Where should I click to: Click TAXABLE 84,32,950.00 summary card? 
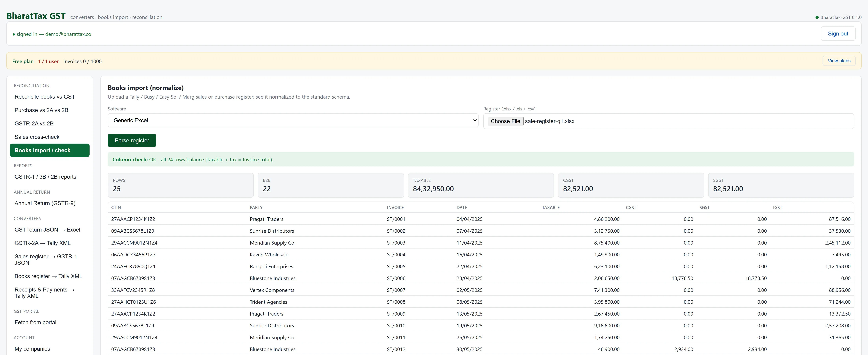tap(481, 185)
